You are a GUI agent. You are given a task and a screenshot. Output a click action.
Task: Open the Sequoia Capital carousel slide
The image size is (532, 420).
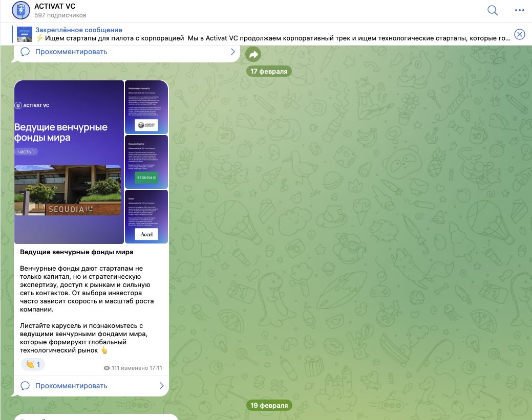pyautogui.click(x=146, y=162)
